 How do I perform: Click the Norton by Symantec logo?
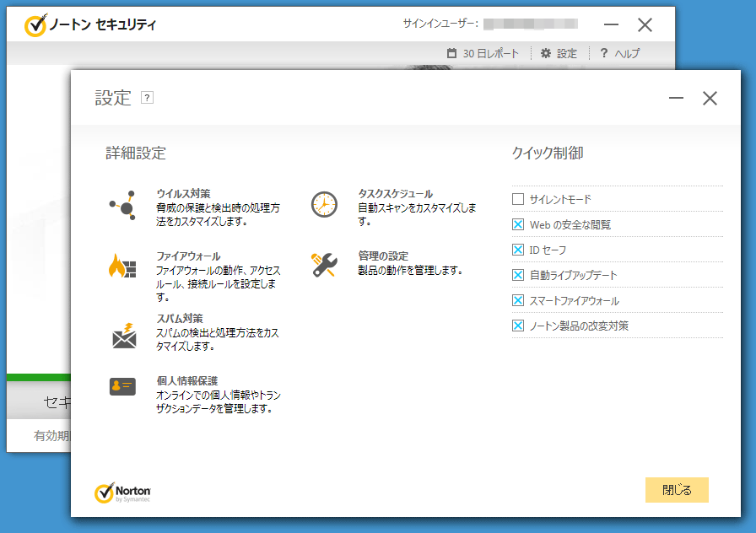[x=122, y=493]
